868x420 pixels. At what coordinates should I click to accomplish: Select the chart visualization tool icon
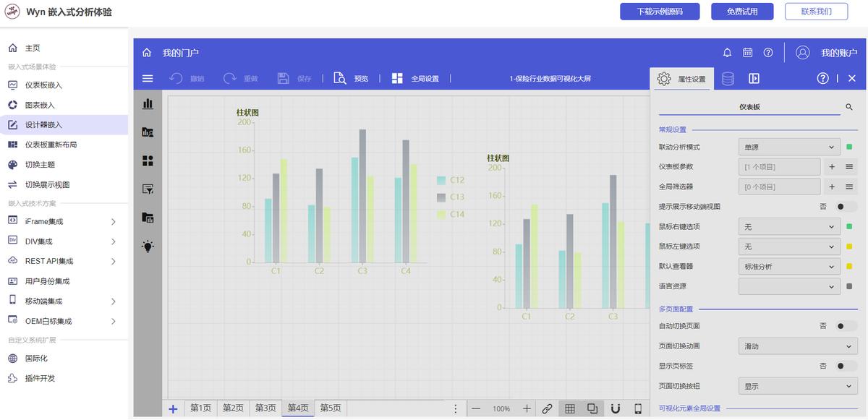coord(147,103)
